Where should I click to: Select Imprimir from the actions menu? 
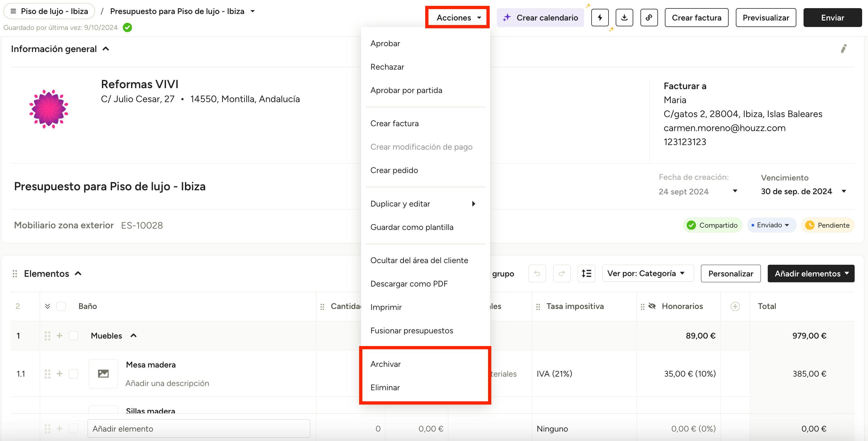coord(425,307)
